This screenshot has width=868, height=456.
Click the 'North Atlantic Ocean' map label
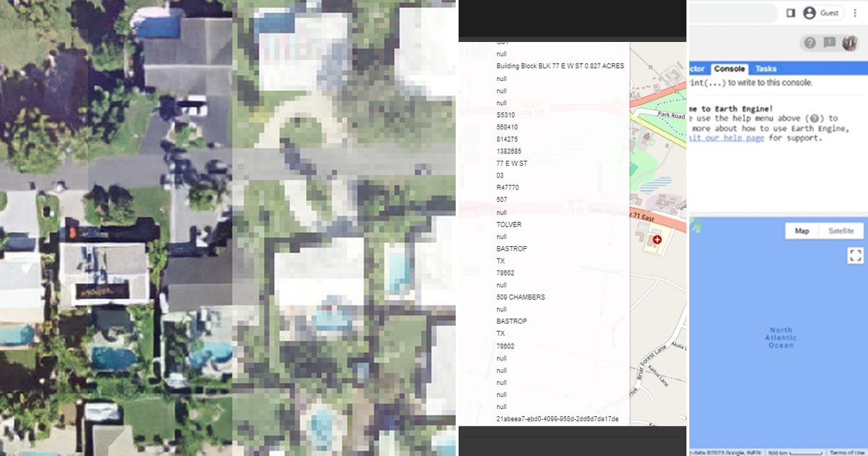point(780,337)
